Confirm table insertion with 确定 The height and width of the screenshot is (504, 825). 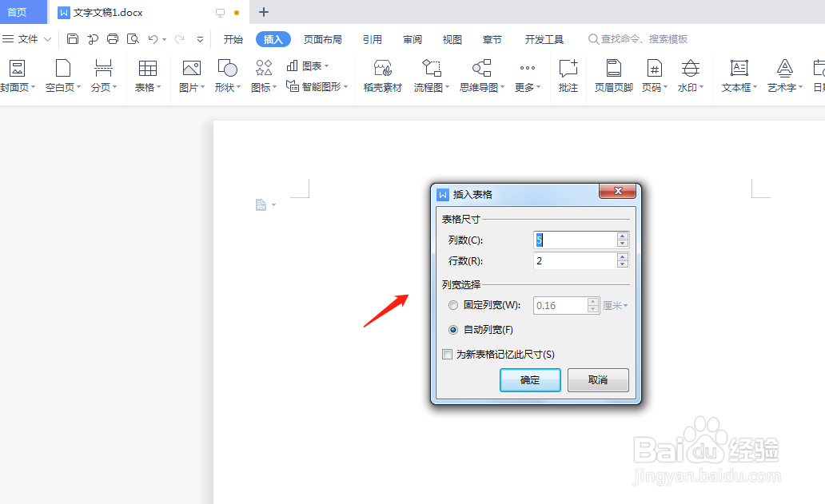pyautogui.click(x=530, y=380)
